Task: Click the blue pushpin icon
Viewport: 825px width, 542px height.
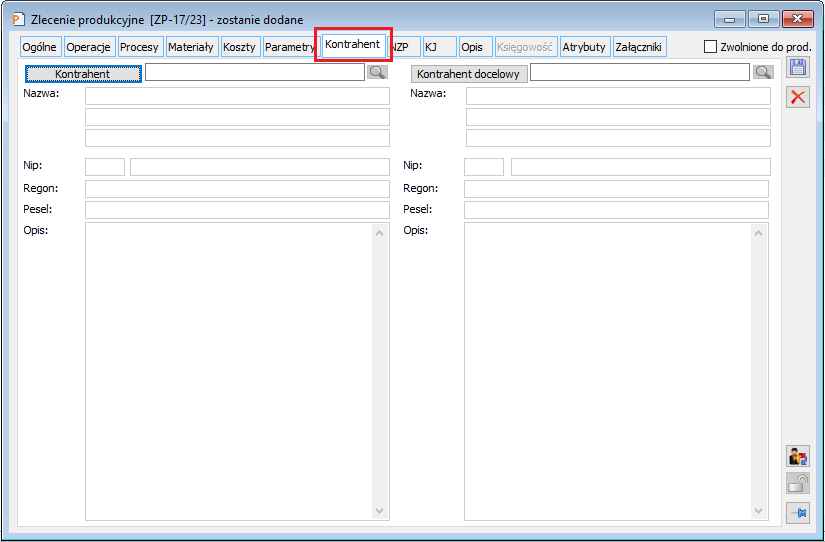Action: tap(798, 513)
